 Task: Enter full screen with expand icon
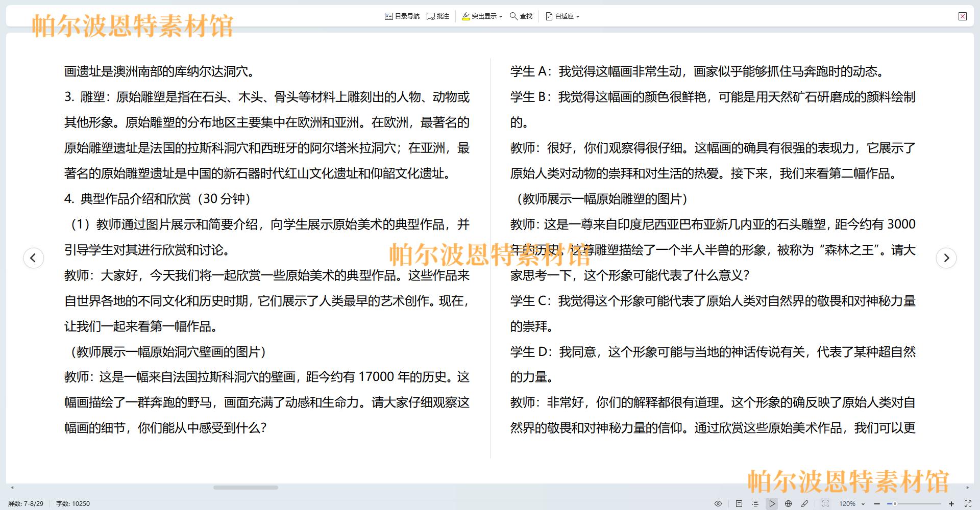[968, 503]
